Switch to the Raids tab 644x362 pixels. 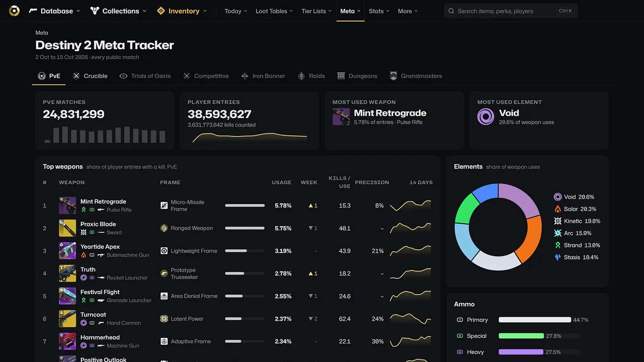[x=311, y=76]
